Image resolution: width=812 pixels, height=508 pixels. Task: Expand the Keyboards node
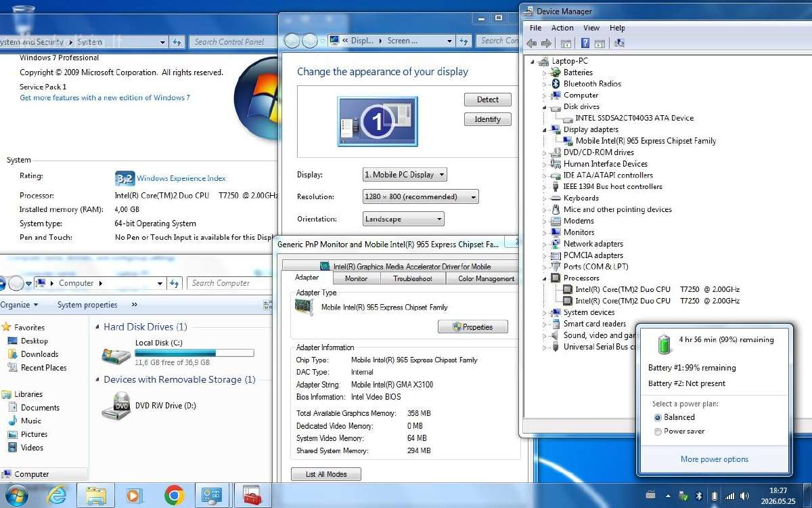(x=544, y=198)
